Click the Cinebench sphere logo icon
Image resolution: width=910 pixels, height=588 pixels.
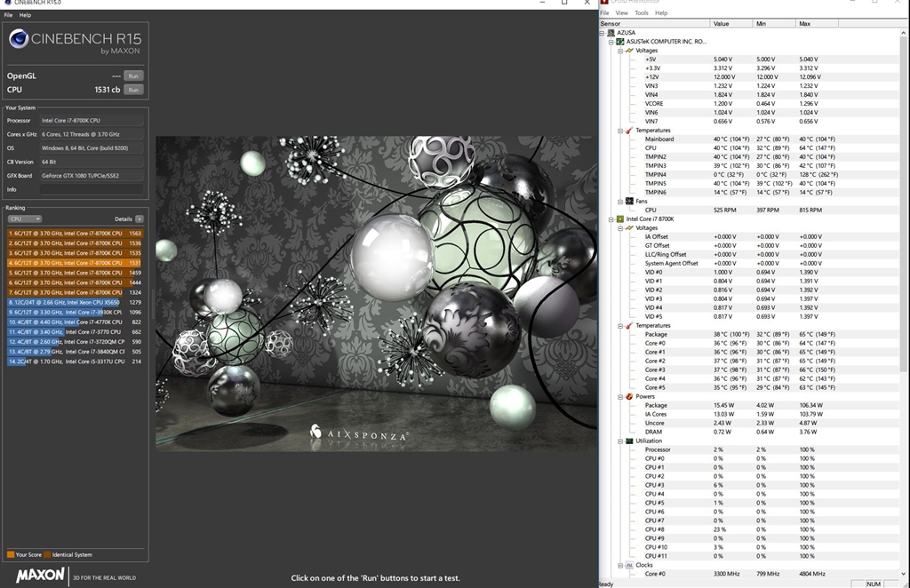point(19,39)
